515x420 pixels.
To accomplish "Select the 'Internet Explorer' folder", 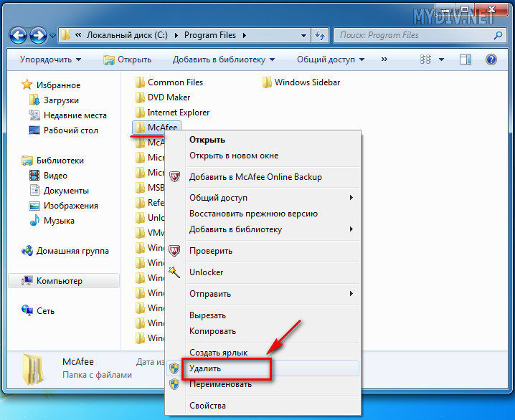I will (x=172, y=113).
